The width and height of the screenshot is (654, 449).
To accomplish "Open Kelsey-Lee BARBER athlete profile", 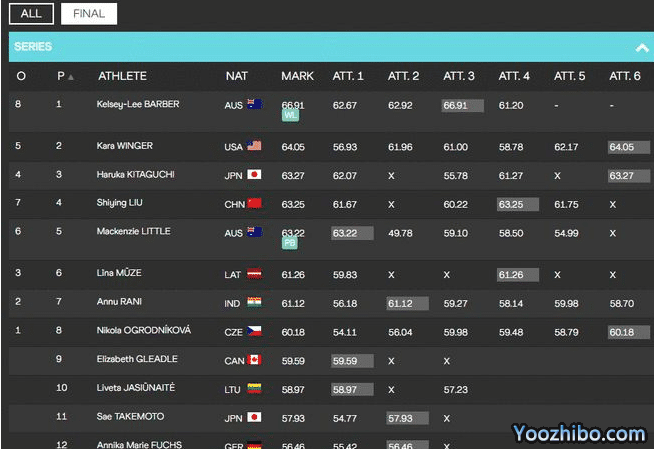I will [138, 104].
